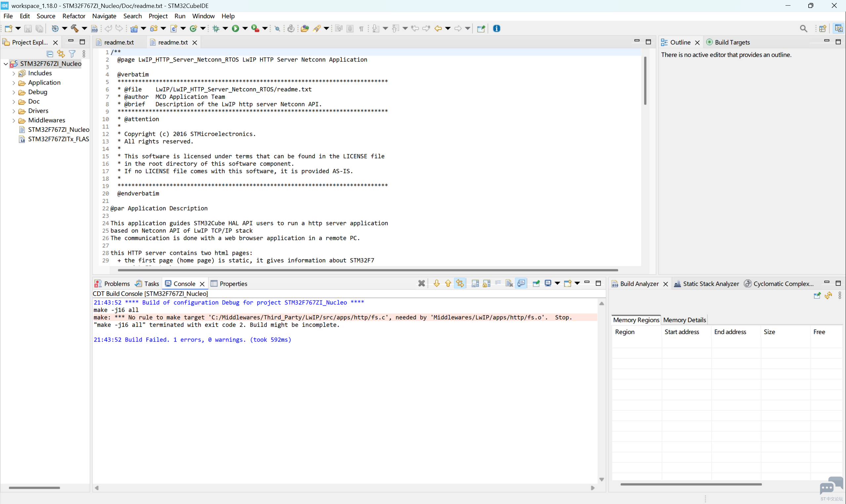Click the yellow Back navigation arrow
846x504 pixels.
438,28
